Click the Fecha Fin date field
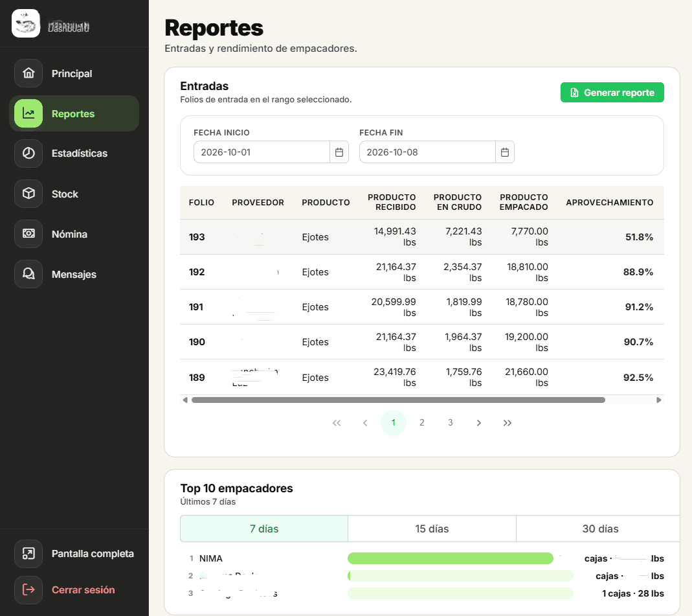Image resolution: width=692 pixels, height=616 pixels. coord(427,152)
